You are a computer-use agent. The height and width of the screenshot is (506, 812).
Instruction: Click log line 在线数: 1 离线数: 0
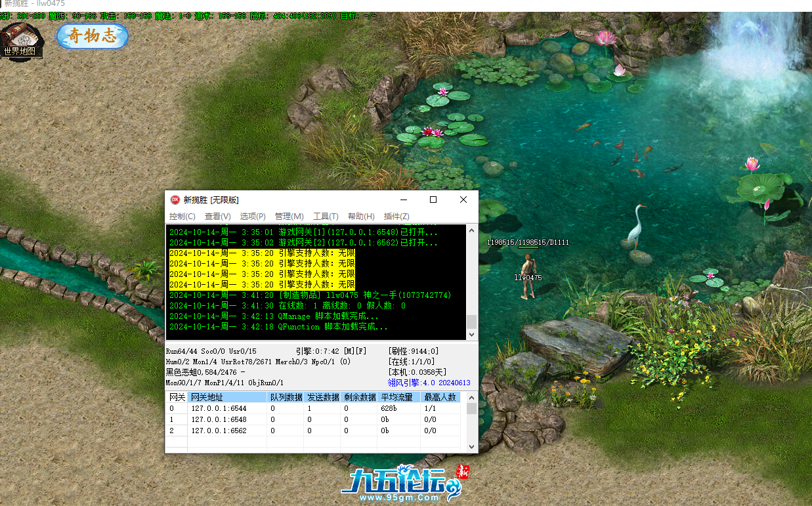click(288, 306)
